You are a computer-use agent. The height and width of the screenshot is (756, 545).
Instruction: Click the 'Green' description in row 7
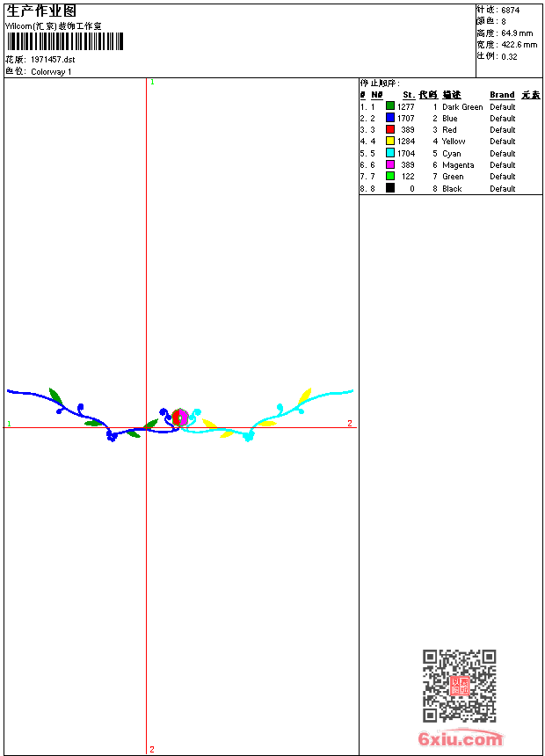pos(453,177)
